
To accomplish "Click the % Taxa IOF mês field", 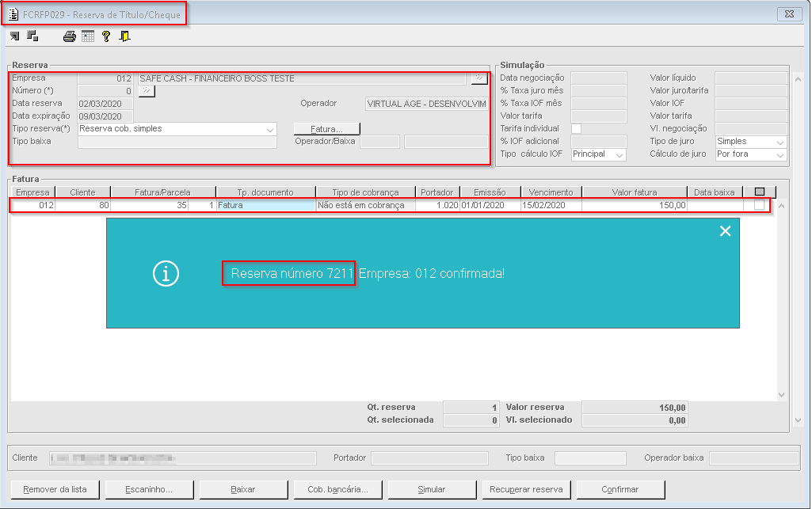I will 599,104.
